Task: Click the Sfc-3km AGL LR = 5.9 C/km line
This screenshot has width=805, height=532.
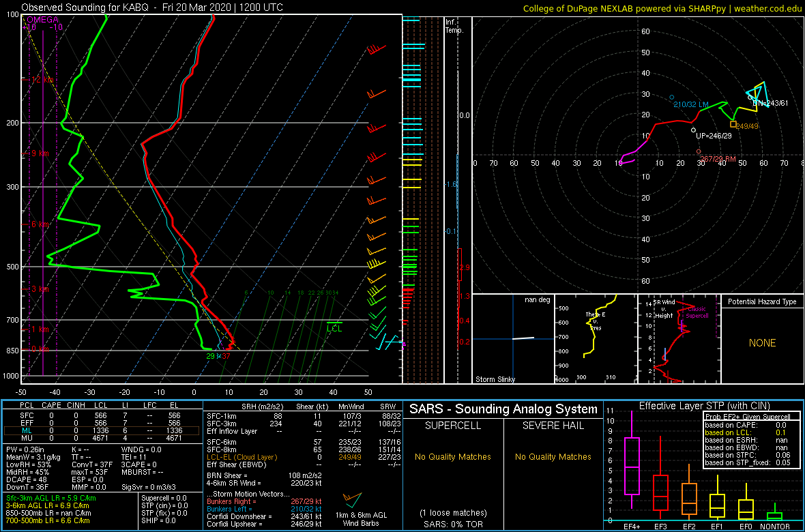Action: pyautogui.click(x=51, y=498)
